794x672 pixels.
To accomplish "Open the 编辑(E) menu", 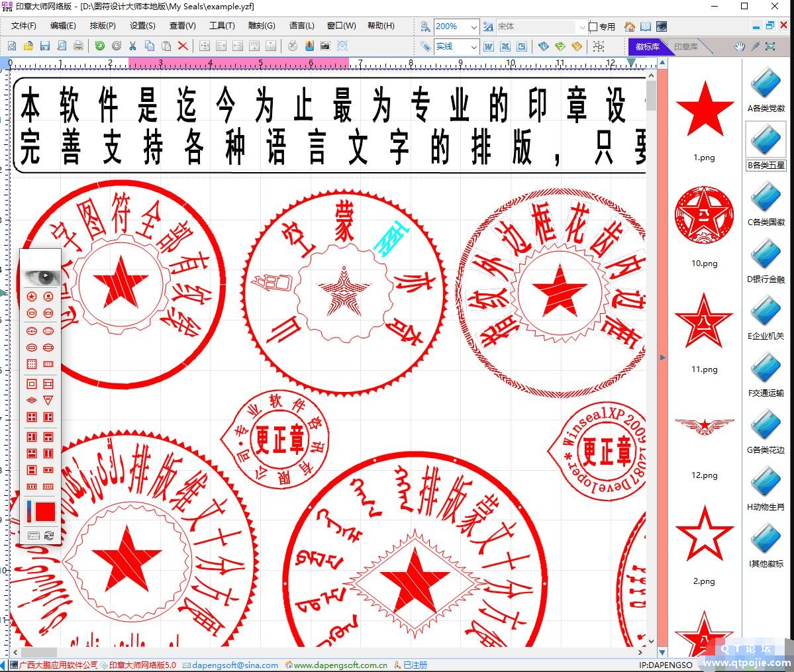I will point(64,26).
